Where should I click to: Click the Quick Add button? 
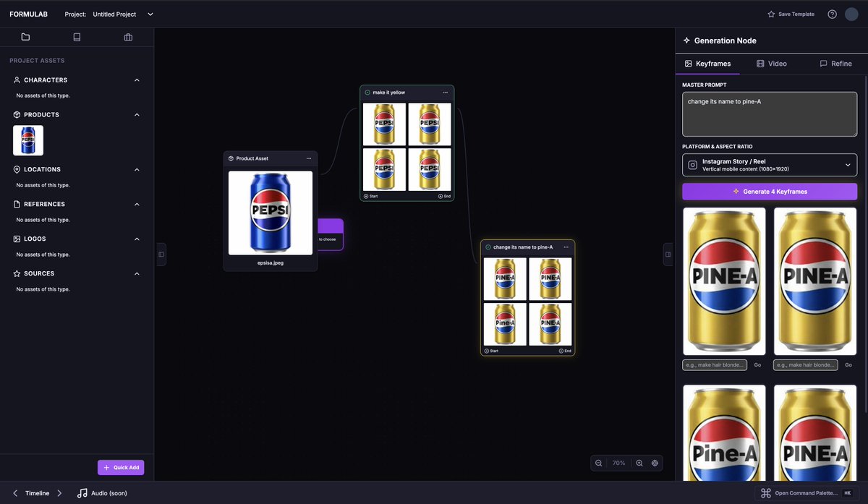point(121,468)
